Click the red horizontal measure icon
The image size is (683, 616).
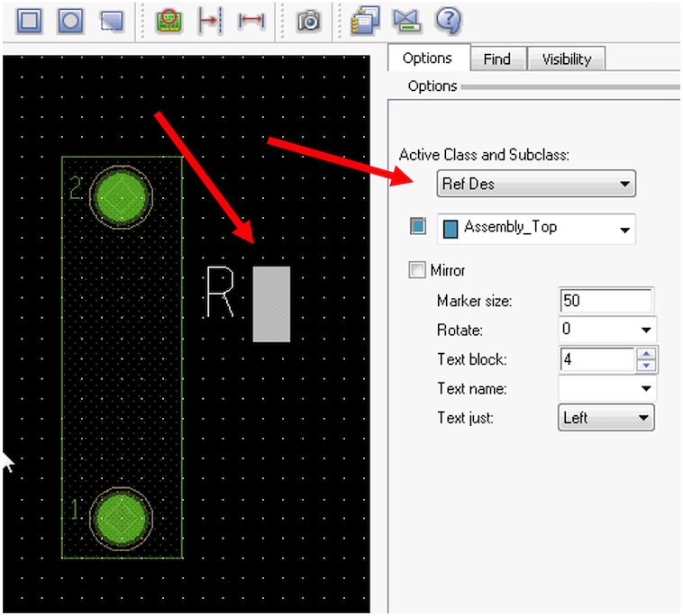[x=250, y=21]
